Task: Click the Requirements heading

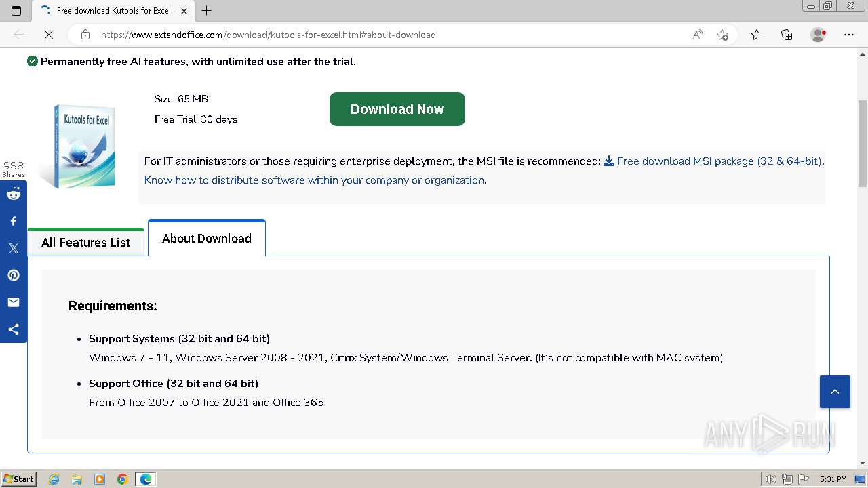Action: (x=113, y=306)
